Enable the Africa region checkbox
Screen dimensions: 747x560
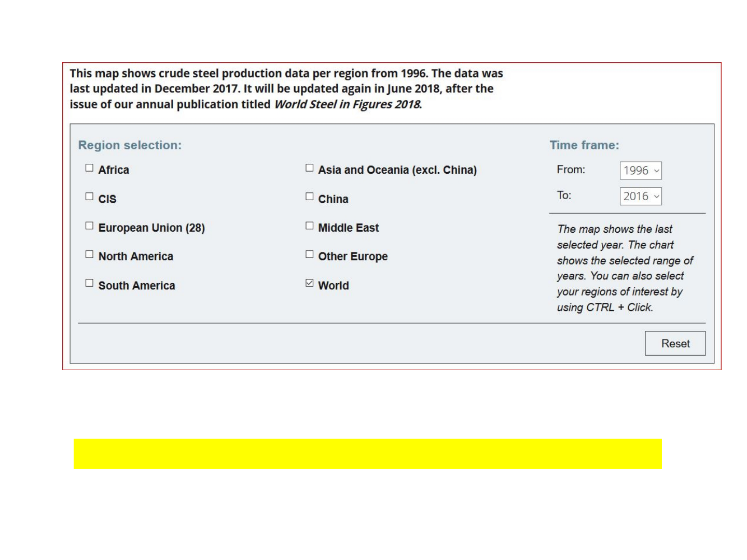tap(89, 168)
